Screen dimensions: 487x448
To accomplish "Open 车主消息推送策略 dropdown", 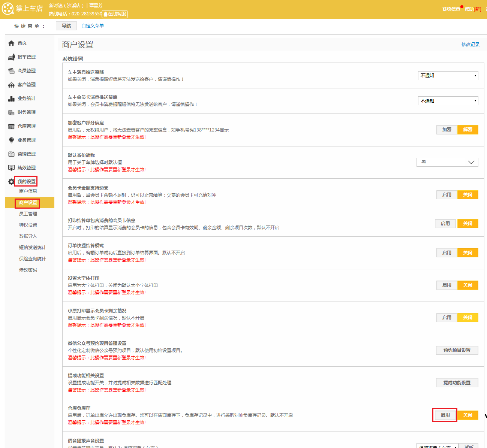I will (448, 76).
